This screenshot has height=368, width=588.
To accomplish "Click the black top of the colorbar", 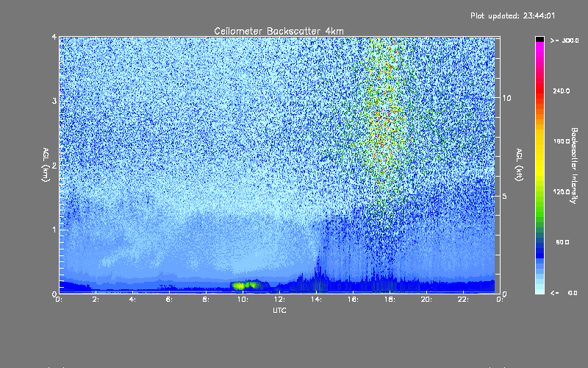I will point(539,39).
